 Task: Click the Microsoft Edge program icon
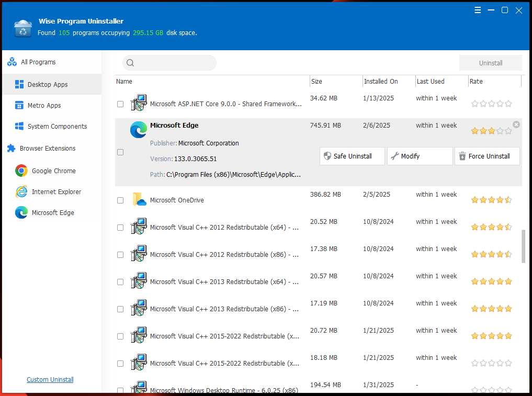pyautogui.click(x=139, y=129)
